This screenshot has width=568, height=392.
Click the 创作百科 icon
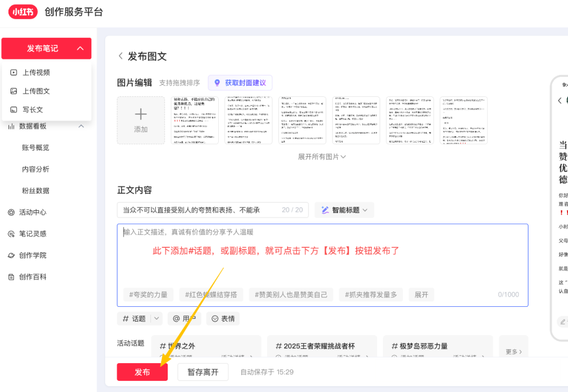11,277
